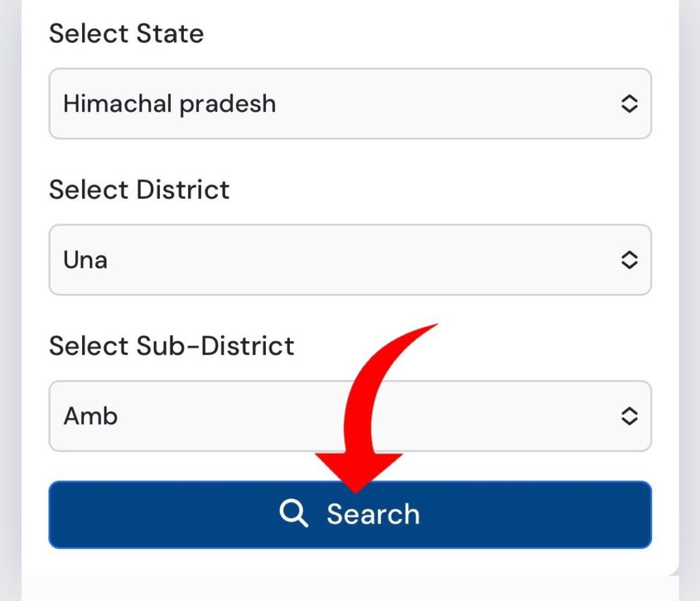Click the Amb selected value text

click(91, 416)
